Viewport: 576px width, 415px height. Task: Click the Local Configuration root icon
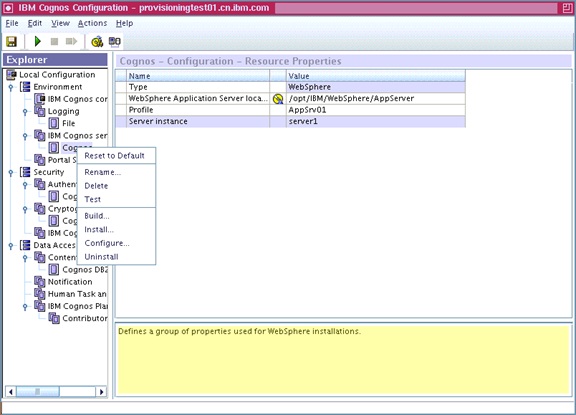[11, 75]
